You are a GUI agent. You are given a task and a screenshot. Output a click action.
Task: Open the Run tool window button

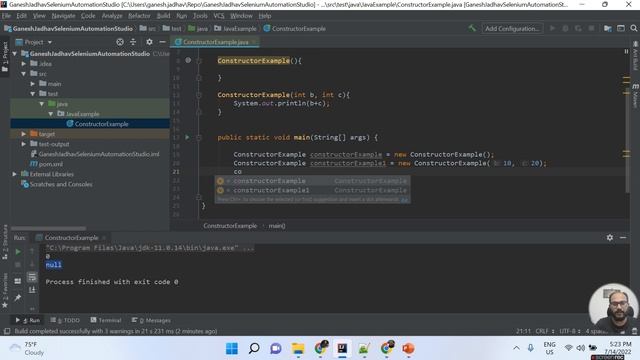click(x=28, y=320)
